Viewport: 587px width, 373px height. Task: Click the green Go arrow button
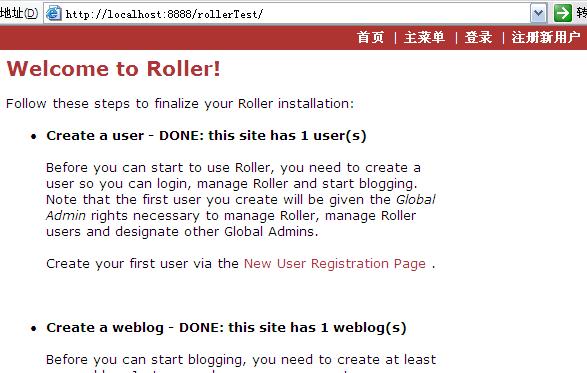coord(563,13)
